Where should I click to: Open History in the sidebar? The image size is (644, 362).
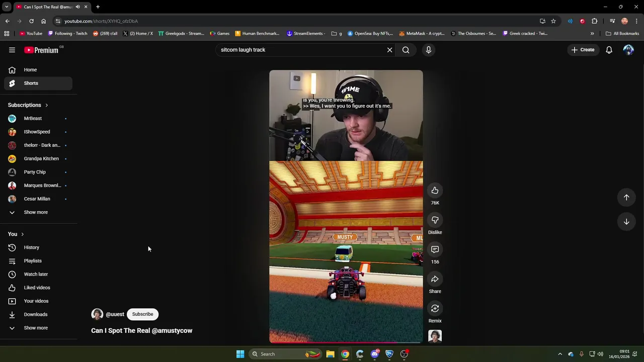click(x=38, y=247)
